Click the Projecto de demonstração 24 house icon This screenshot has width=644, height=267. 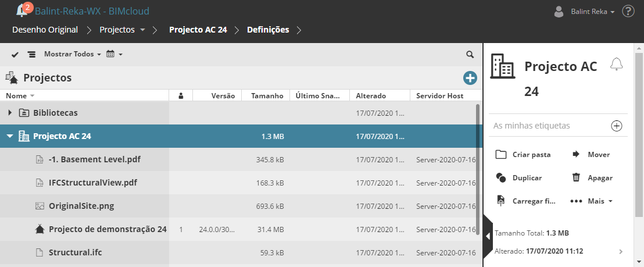40,229
